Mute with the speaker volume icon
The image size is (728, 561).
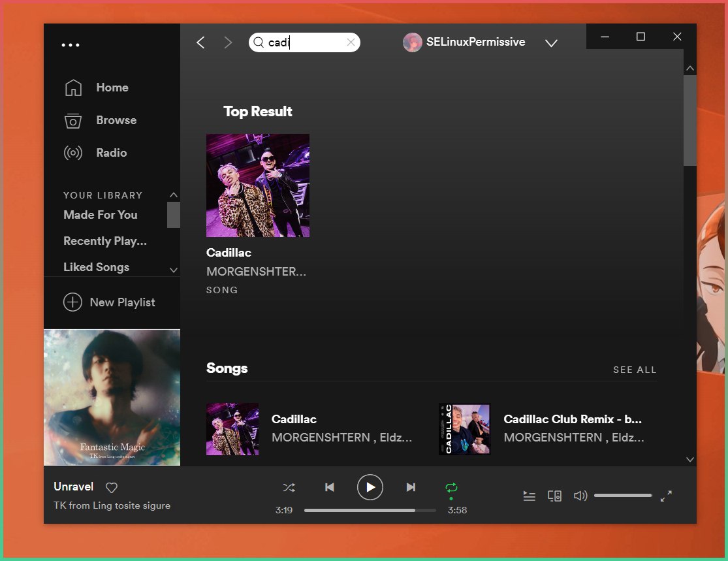tap(580, 496)
